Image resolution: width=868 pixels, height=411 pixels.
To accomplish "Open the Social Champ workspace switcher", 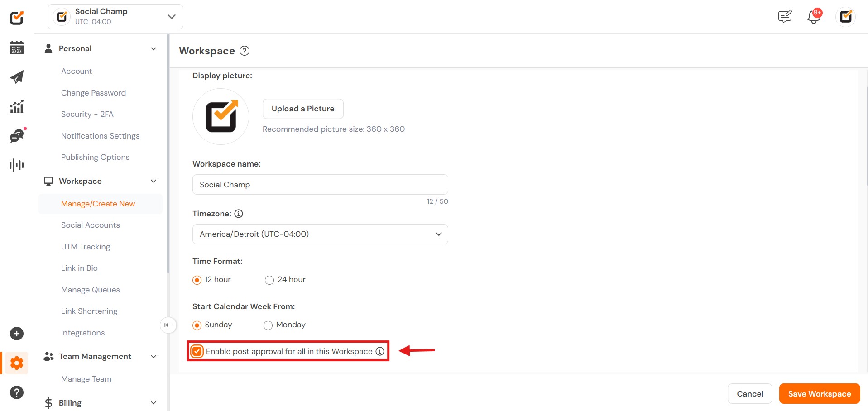I will pyautogui.click(x=115, y=17).
